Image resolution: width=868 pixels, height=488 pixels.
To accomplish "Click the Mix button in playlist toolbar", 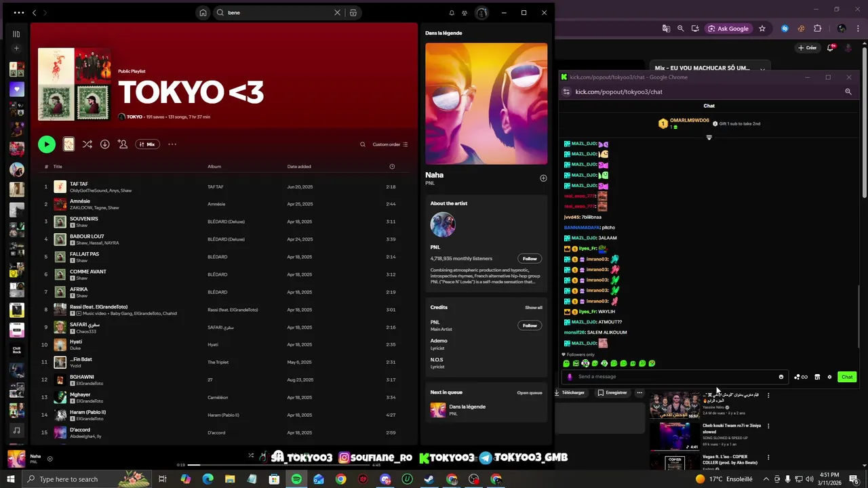I will (x=147, y=144).
